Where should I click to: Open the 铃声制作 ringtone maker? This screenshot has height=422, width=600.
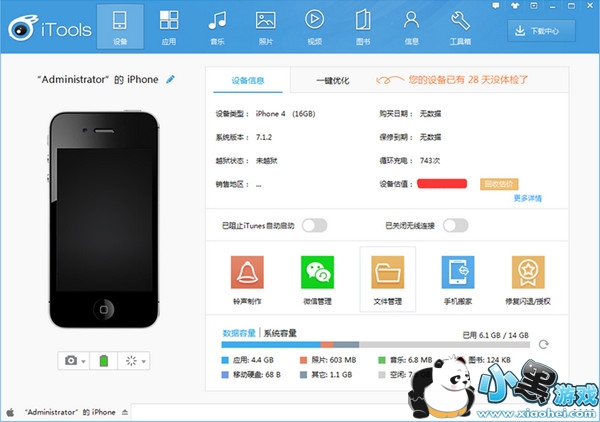(247, 280)
